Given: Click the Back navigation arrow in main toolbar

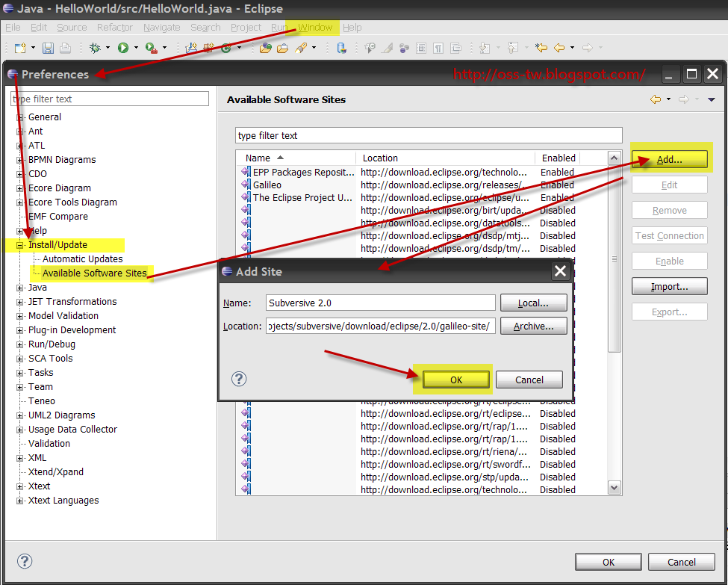Looking at the screenshot, I should point(559,47).
